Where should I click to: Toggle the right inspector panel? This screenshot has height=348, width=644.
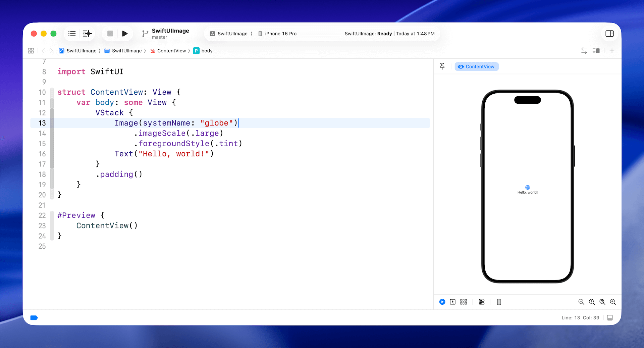pos(609,34)
